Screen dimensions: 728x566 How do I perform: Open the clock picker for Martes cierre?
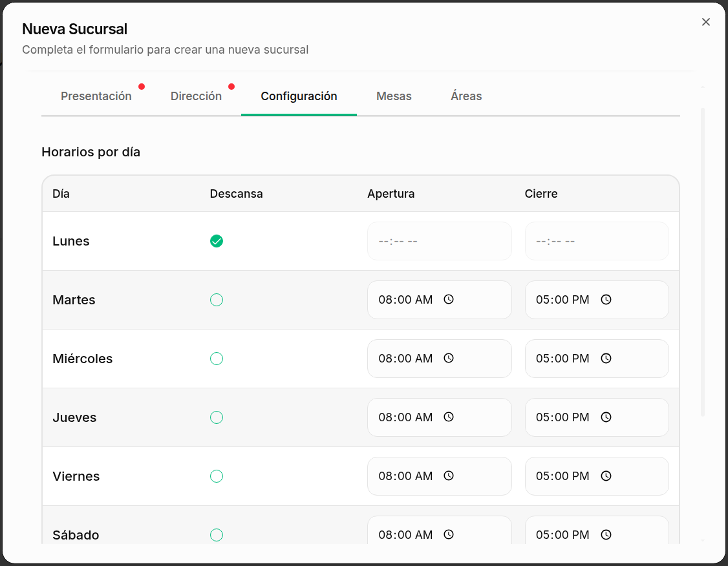click(x=606, y=299)
